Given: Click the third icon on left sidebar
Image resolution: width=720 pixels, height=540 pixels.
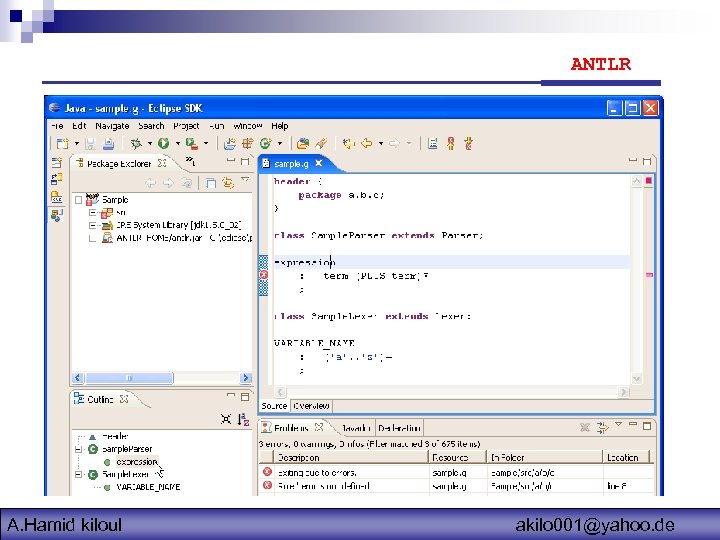Looking at the screenshot, I should (x=56, y=197).
